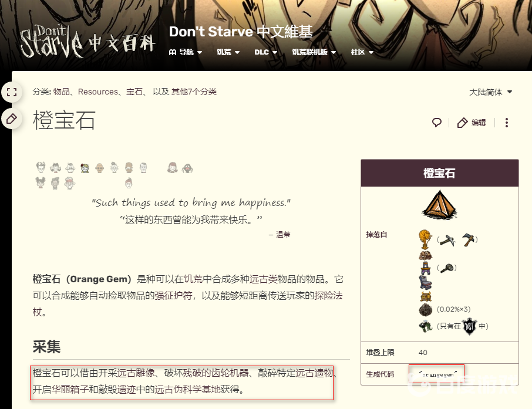The height and width of the screenshot is (409, 532).
Task: Click the pencil edit icon in left sidebar
Action: pos(12,119)
